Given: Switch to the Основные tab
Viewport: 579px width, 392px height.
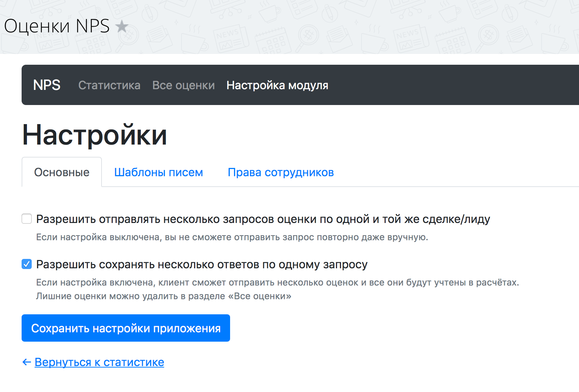Looking at the screenshot, I should [62, 172].
